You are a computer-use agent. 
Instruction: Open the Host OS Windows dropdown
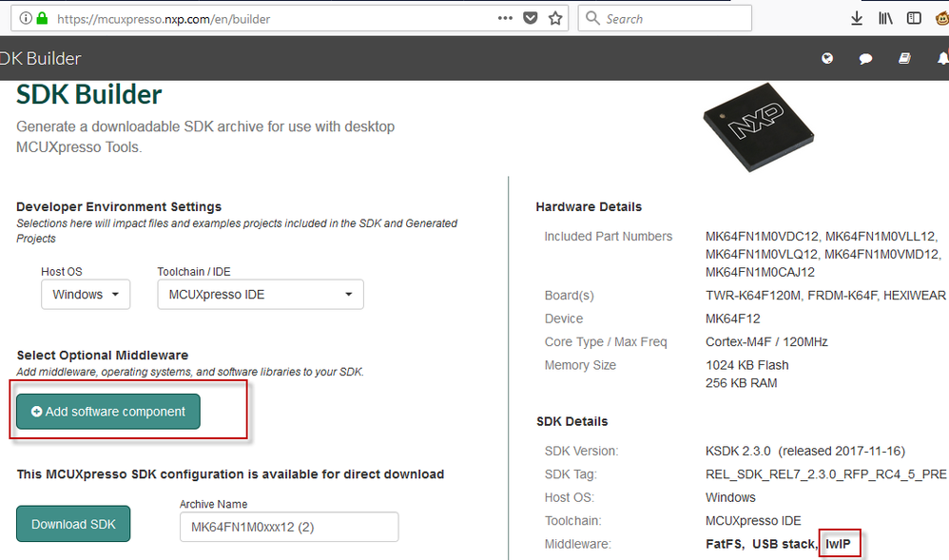coord(86,294)
